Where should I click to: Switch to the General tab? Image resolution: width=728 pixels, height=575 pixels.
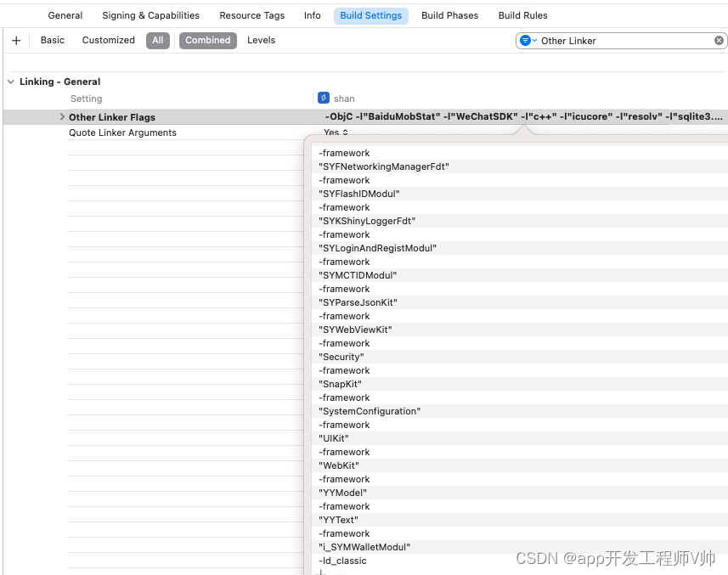pyautogui.click(x=65, y=15)
